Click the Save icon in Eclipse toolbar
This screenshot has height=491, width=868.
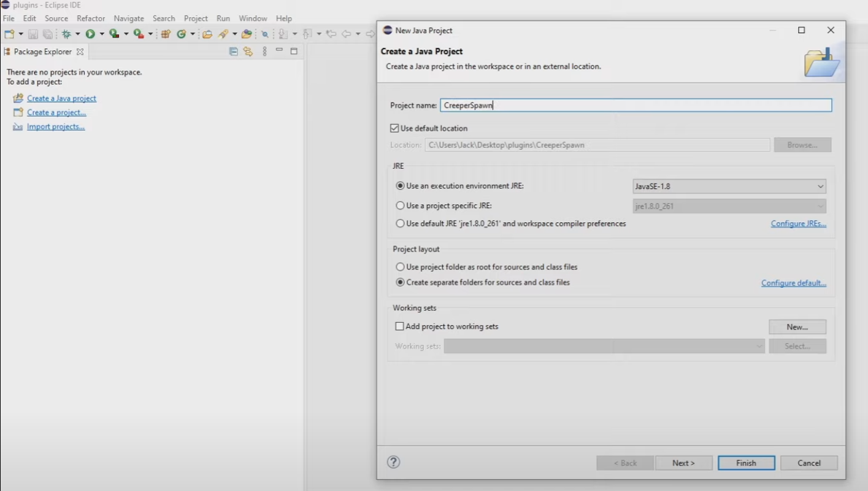click(33, 34)
